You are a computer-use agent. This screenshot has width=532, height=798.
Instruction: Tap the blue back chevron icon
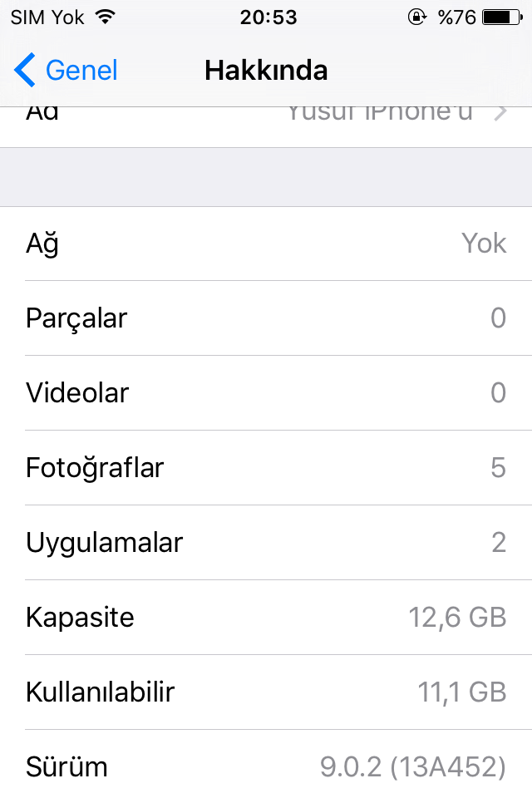[x=24, y=70]
